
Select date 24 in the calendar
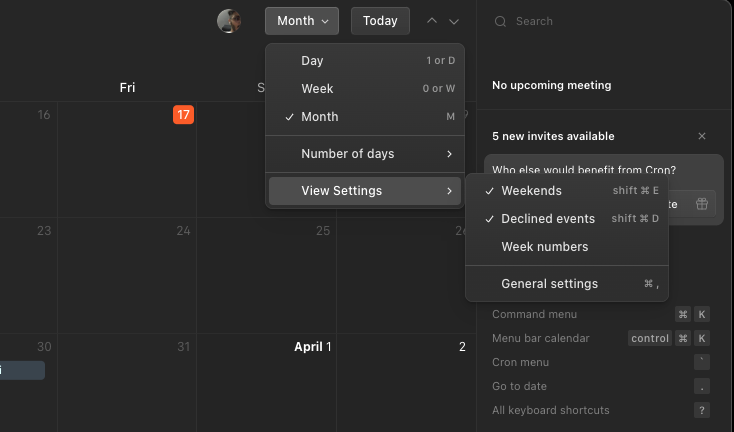coord(183,231)
